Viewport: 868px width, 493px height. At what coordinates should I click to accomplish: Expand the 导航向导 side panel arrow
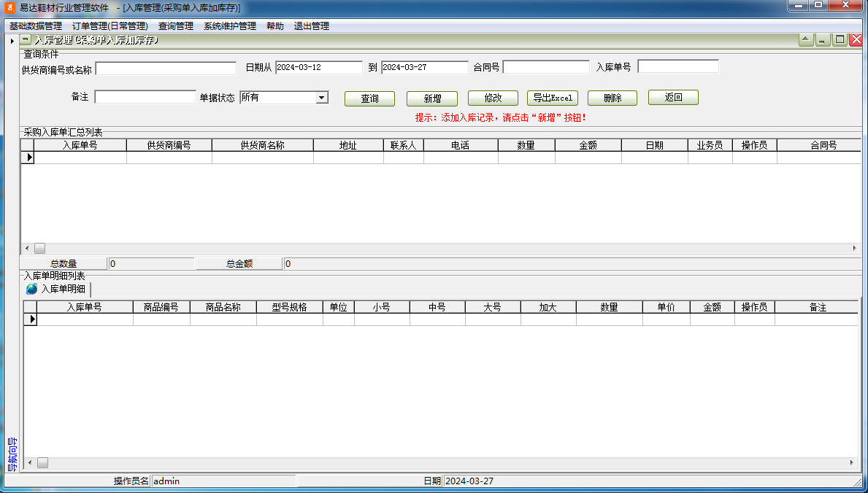[12, 41]
